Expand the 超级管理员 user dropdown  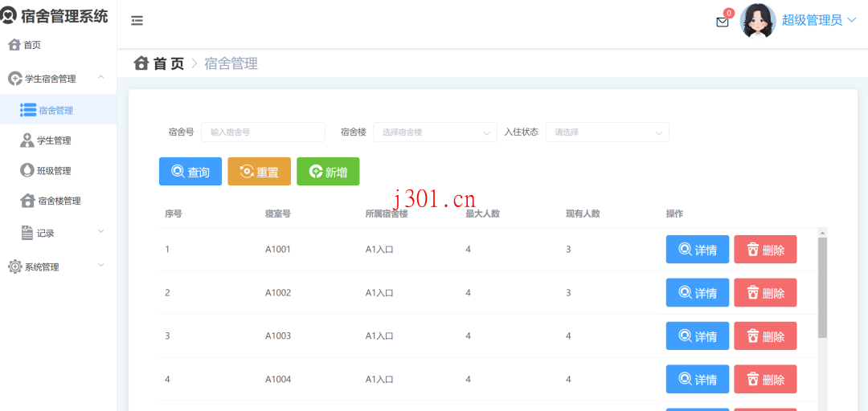click(819, 20)
